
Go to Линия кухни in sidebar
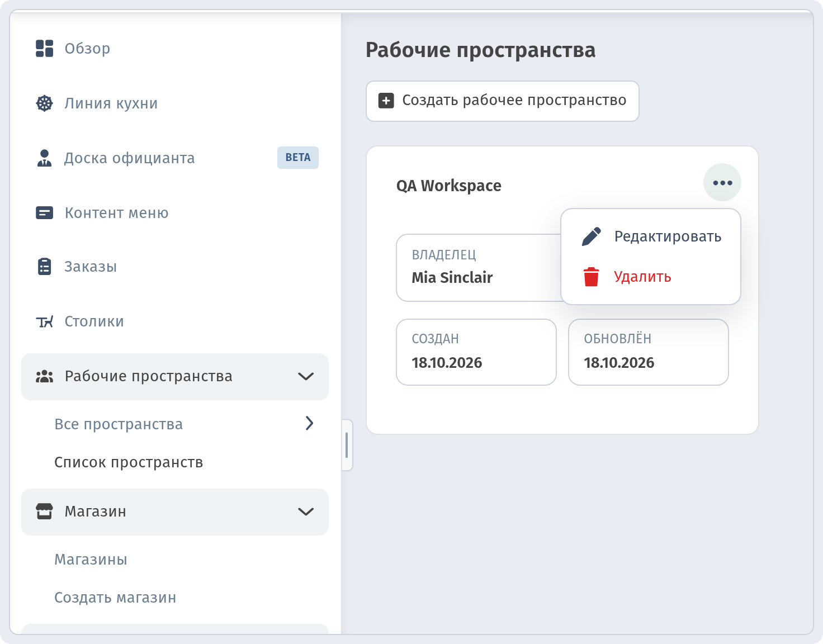coord(174,103)
